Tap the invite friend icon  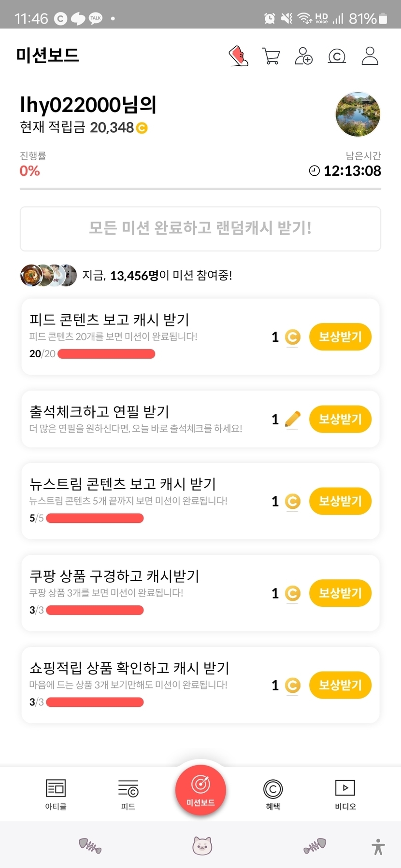[303, 56]
